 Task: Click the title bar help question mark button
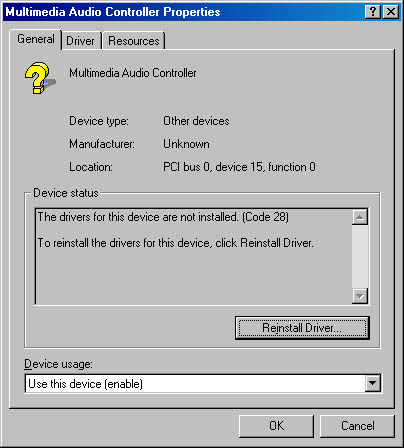[373, 12]
